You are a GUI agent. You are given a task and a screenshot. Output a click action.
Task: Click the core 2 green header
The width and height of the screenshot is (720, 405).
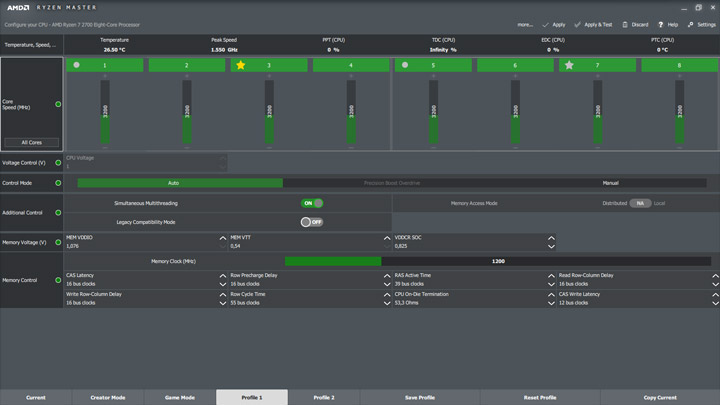coord(187,65)
